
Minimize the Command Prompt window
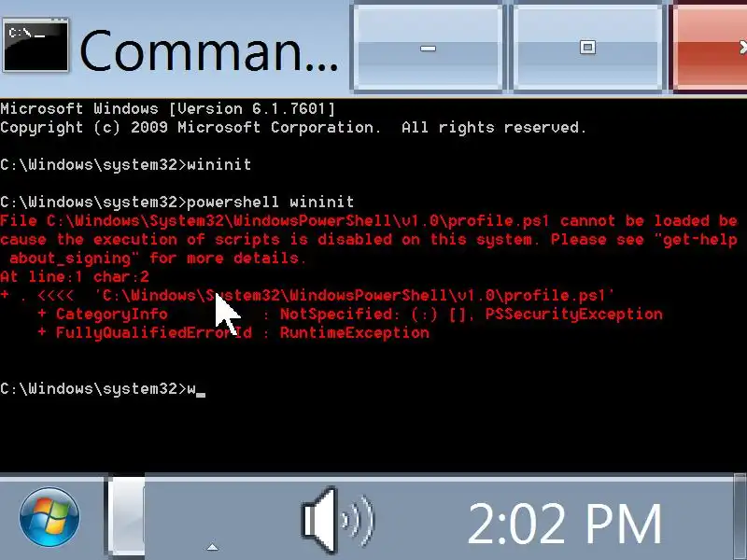tap(428, 48)
